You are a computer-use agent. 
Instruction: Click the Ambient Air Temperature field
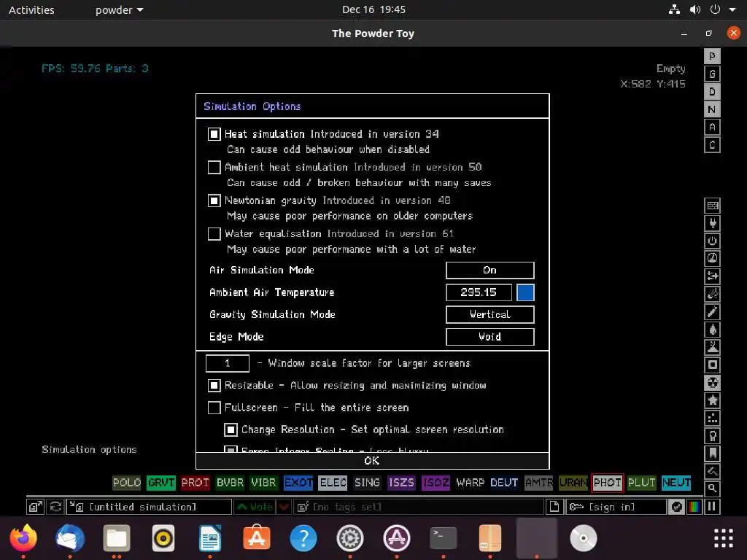[479, 292]
